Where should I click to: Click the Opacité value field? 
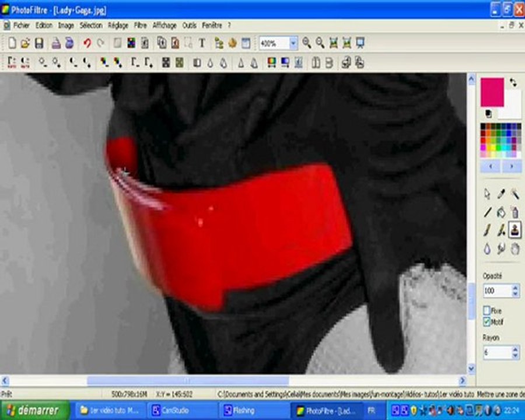497,290
